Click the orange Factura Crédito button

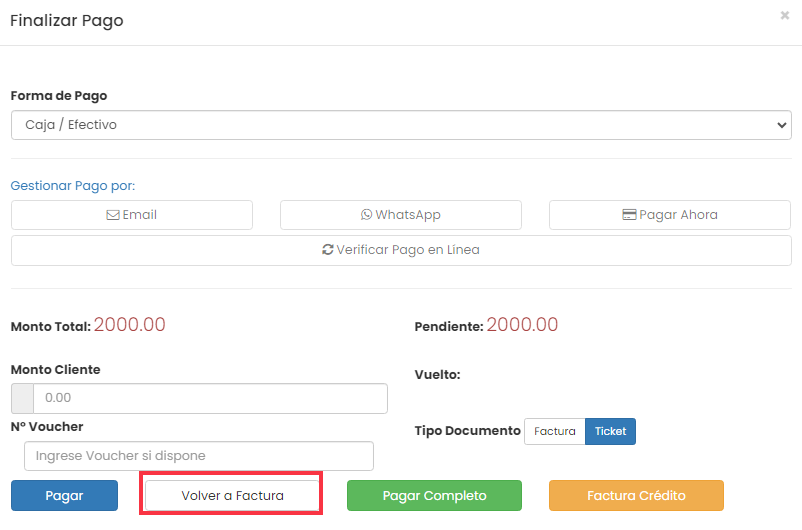pyautogui.click(x=636, y=495)
